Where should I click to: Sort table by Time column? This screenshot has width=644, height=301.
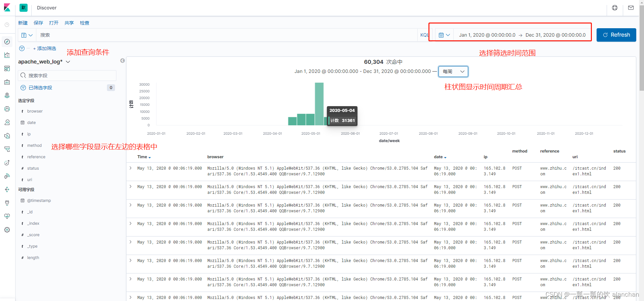point(144,157)
